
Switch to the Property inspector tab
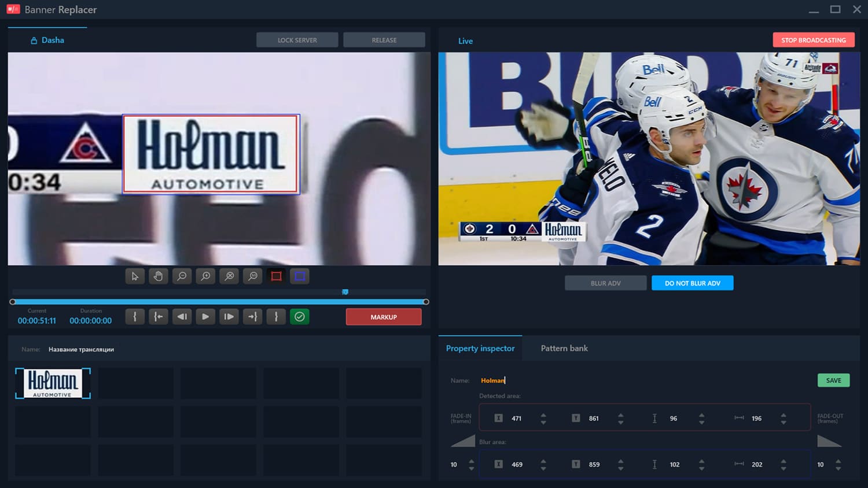coord(480,348)
